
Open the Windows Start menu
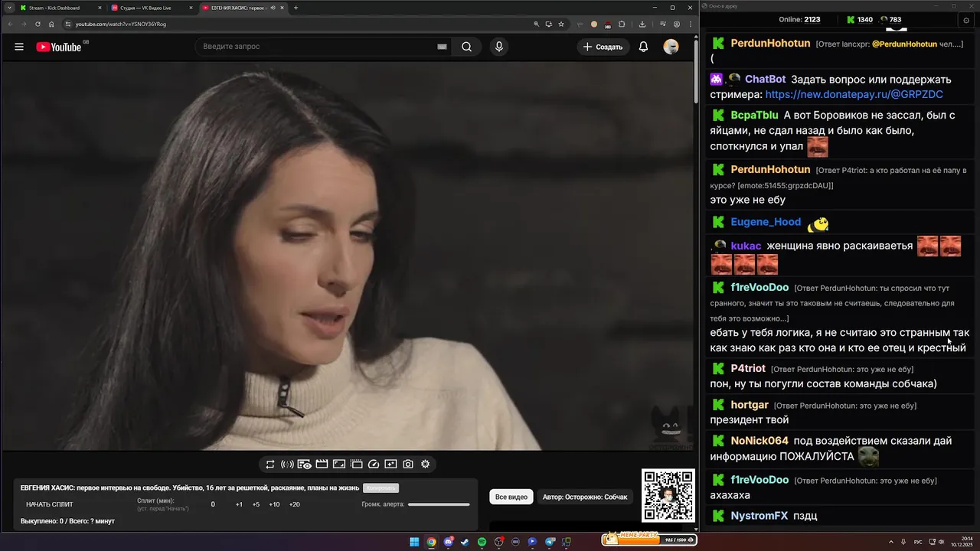414,542
